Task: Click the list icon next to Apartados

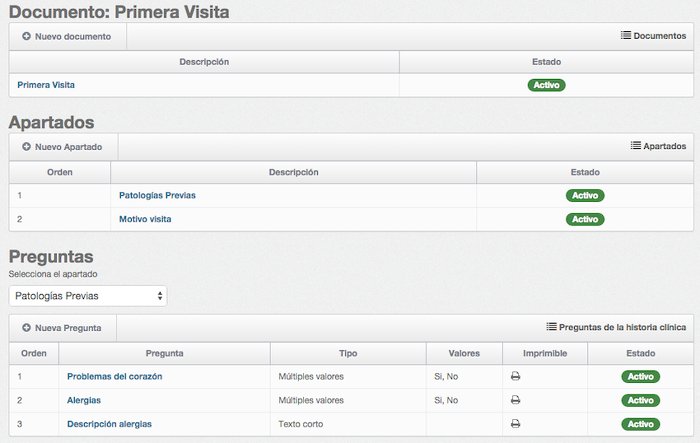Action: coord(636,146)
